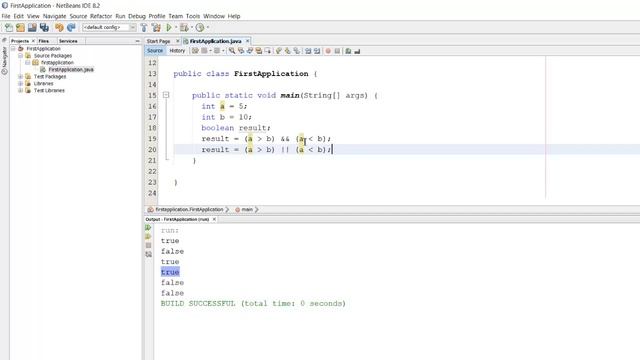Open the Navigate menu
The width and height of the screenshot is (640, 360).
[54, 16]
